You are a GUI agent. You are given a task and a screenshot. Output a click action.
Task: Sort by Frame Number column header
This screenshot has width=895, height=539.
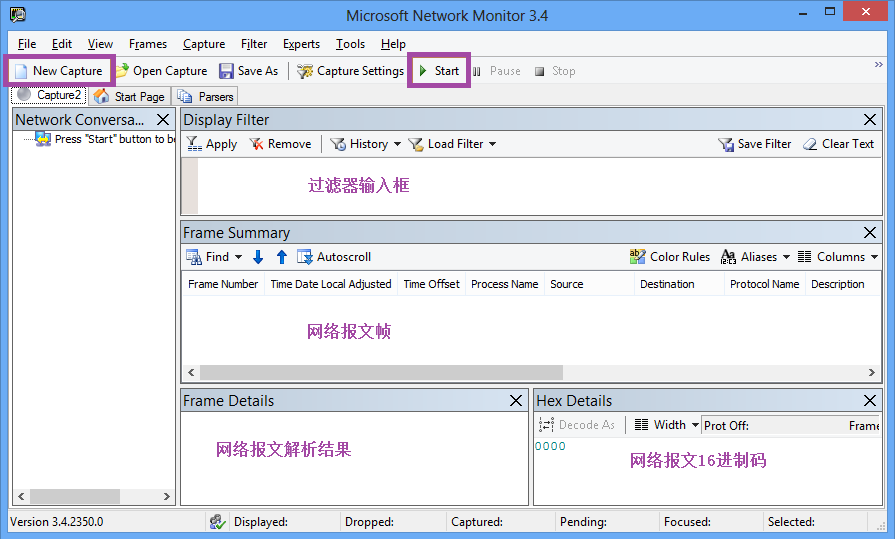coord(223,284)
